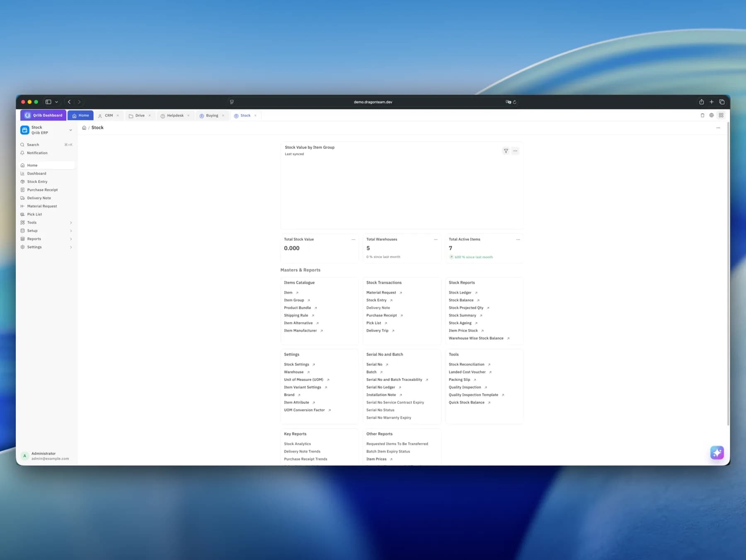Open Total Active Items card options menu
The image size is (746, 560).
pos(518,240)
